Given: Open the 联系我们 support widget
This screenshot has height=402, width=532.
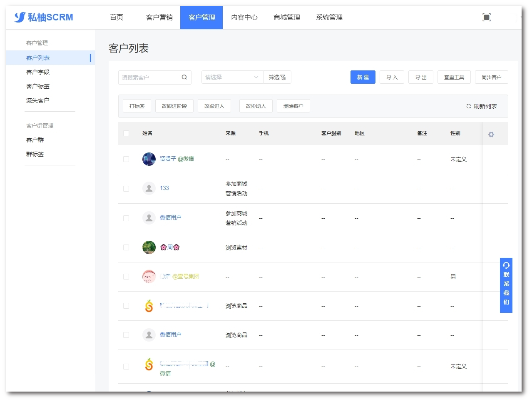Looking at the screenshot, I should point(506,285).
